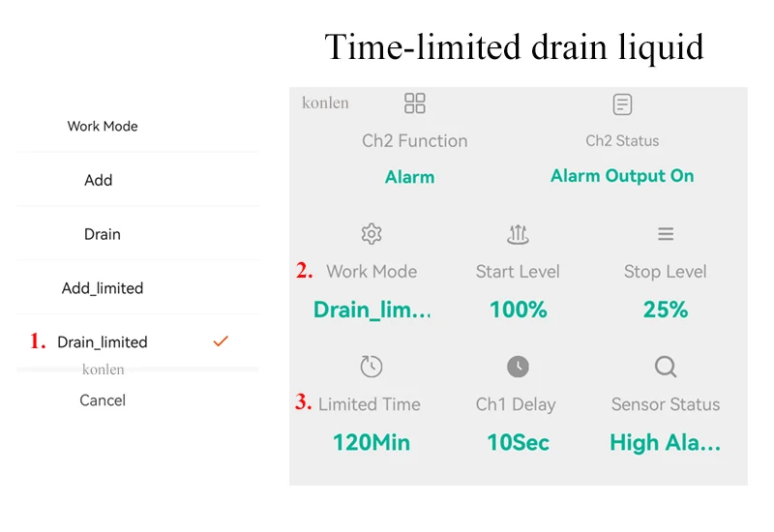Select the Add work mode option
The height and width of the screenshot is (532, 774).
click(x=99, y=180)
